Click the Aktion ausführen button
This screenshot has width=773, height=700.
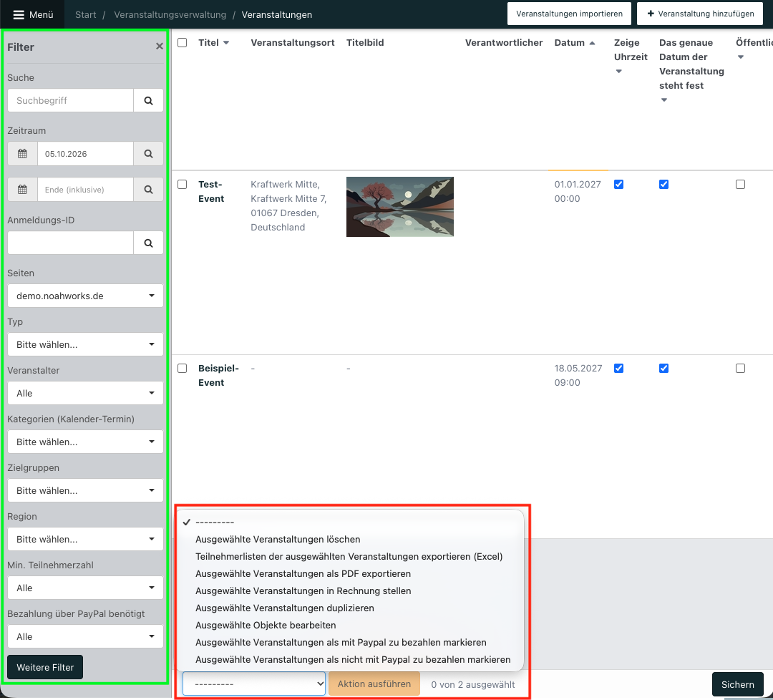pyautogui.click(x=374, y=684)
